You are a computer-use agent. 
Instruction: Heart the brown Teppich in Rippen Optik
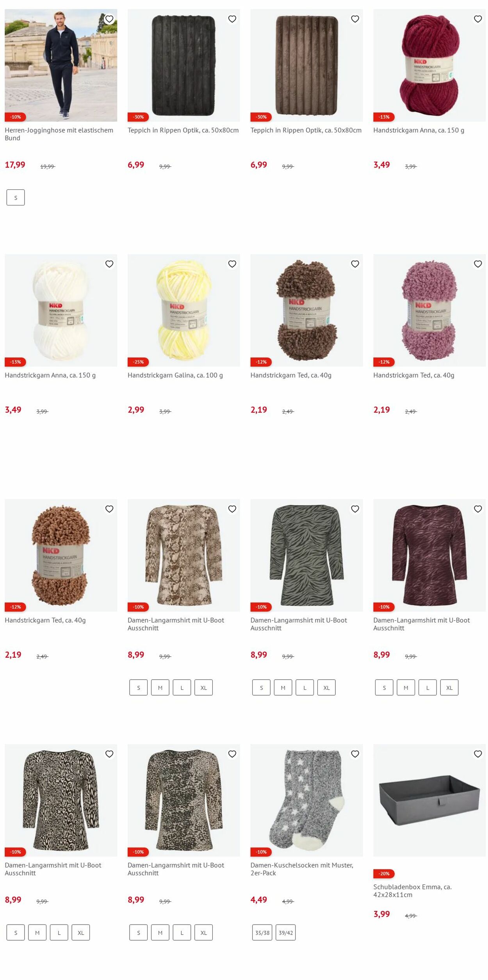coord(355,19)
